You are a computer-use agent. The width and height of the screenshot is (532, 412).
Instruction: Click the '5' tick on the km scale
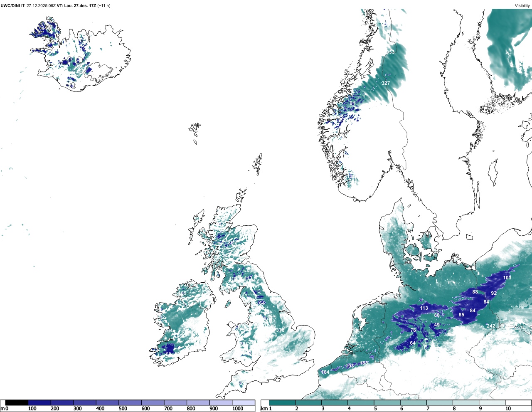(x=375, y=409)
